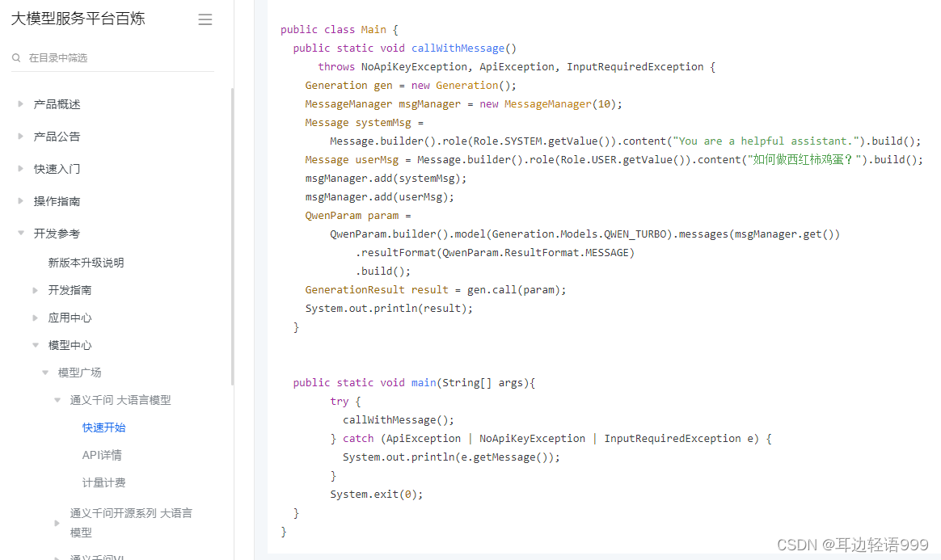The image size is (941, 560).
Task: Open the 快速开始 page
Action: (x=103, y=428)
